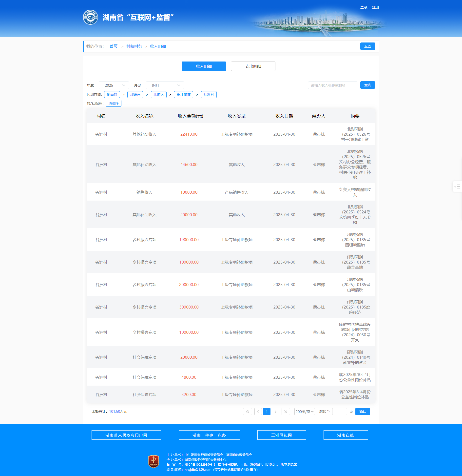
Task: Switch to the 收入明细 tab
Action: click(x=204, y=66)
